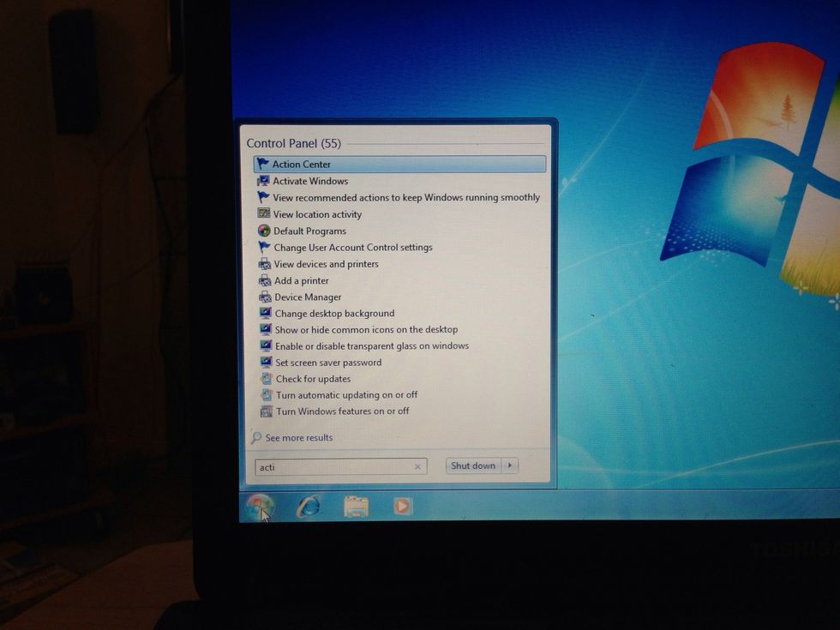Click the Default Programs icon

point(264,231)
